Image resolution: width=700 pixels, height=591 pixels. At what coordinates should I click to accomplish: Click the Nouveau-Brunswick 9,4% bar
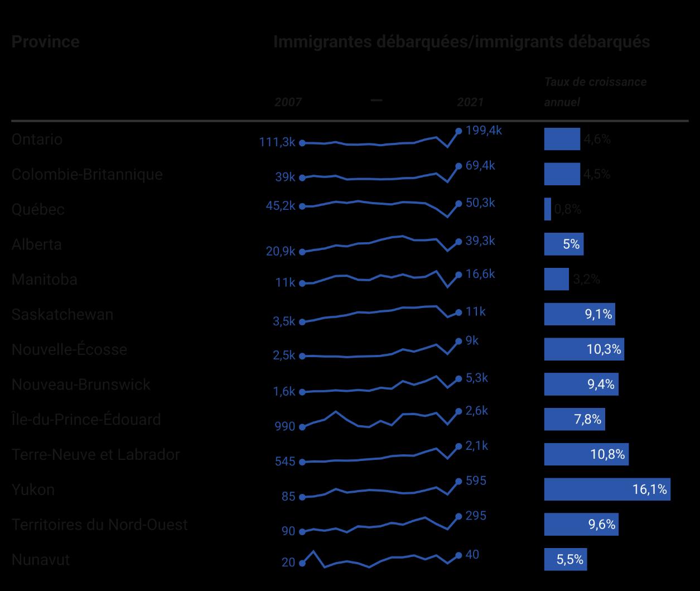(581, 385)
